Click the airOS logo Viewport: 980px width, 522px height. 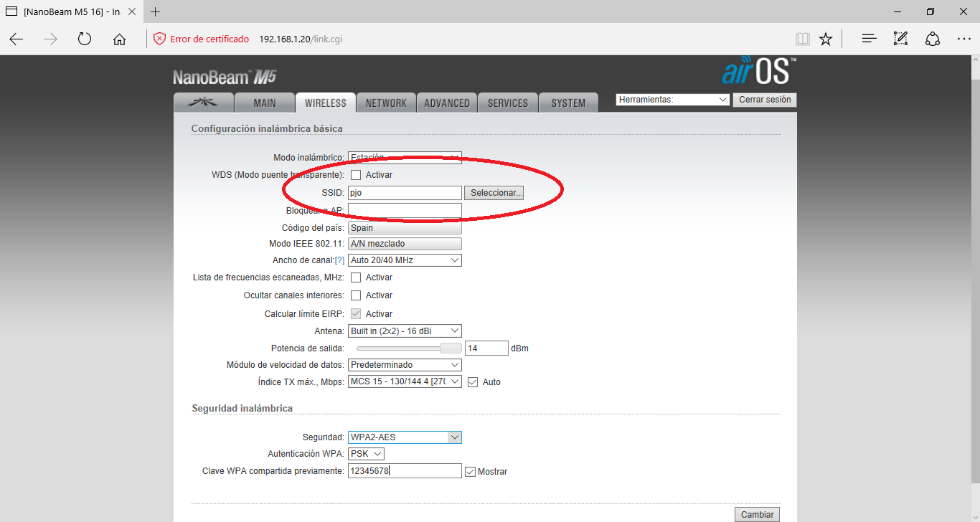click(758, 70)
